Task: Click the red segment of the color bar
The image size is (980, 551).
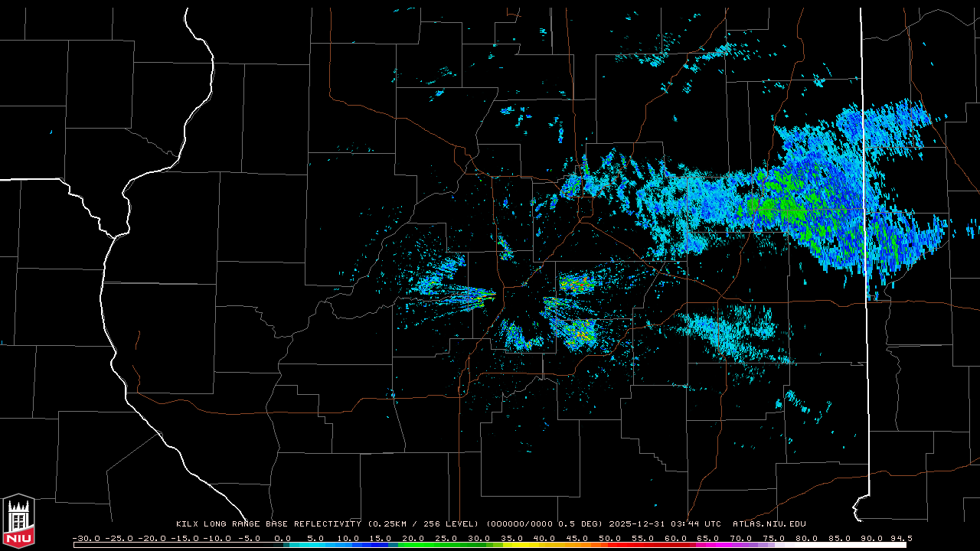Action: [628, 545]
